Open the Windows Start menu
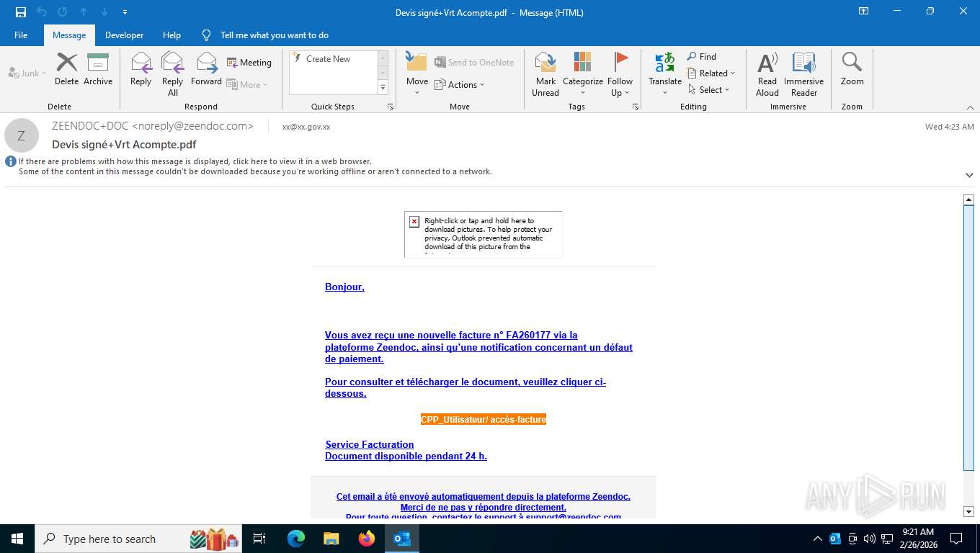The width and height of the screenshot is (980, 553). (17, 539)
